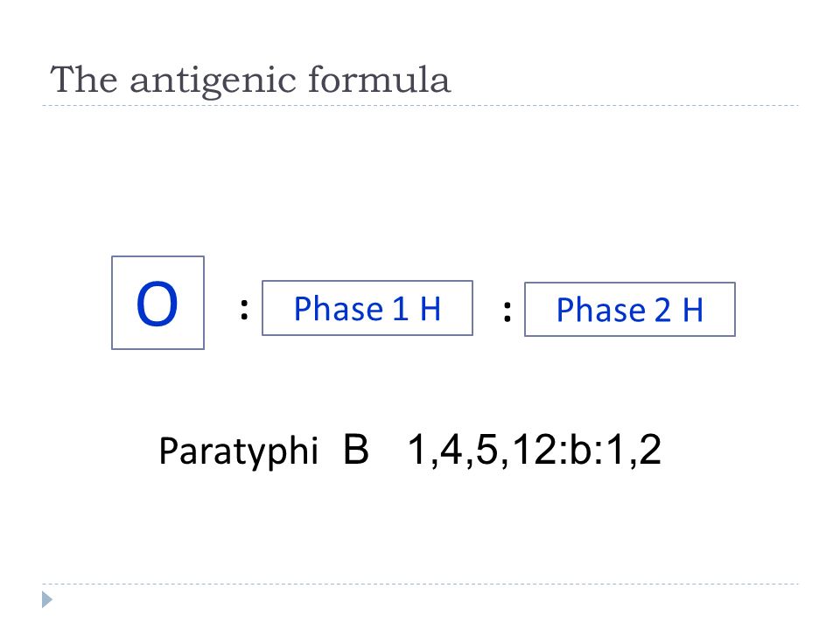Click the dashed footer line above the arrow

point(420,584)
